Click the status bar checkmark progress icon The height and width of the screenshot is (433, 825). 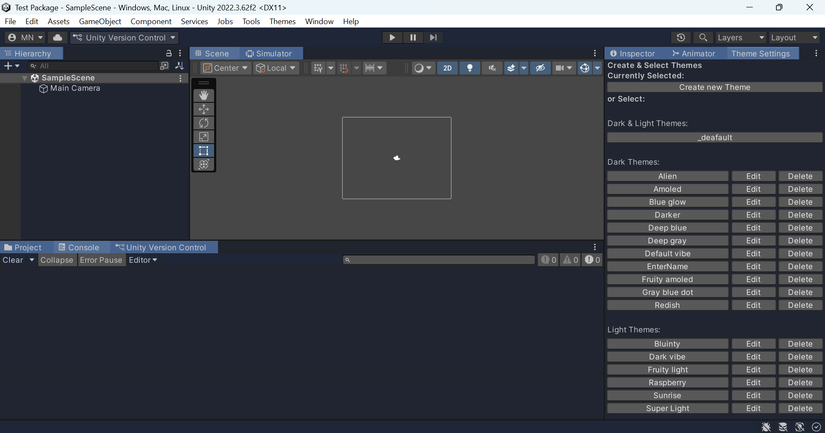click(x=816, y=427)
